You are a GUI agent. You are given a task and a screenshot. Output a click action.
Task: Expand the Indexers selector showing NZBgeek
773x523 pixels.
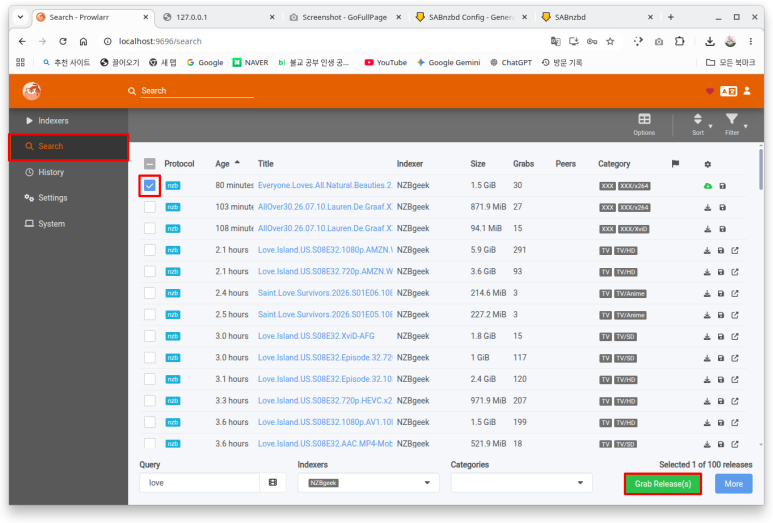pos(368,483)
